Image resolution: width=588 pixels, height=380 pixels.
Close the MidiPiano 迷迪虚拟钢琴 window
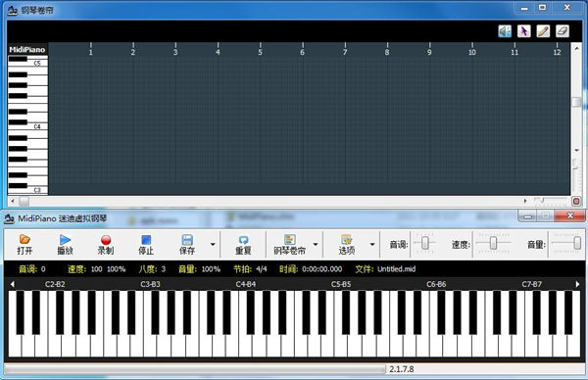570,215
